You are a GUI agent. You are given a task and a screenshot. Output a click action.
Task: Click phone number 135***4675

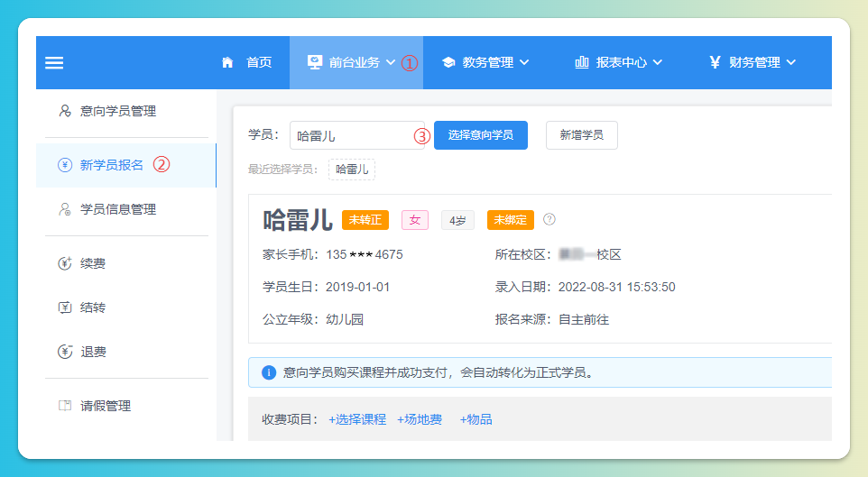[365, 254]
